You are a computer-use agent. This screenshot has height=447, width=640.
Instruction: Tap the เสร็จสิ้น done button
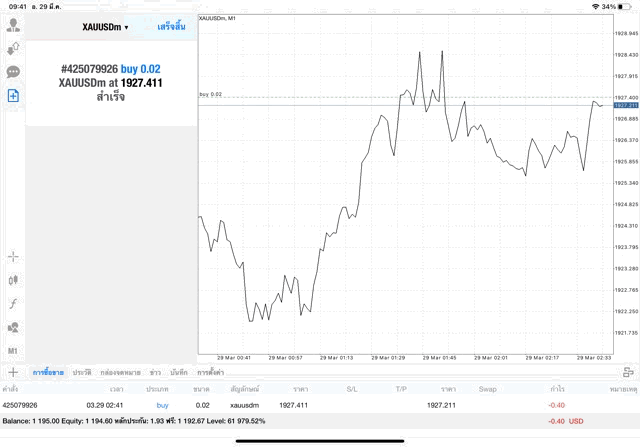click(171, 27)
